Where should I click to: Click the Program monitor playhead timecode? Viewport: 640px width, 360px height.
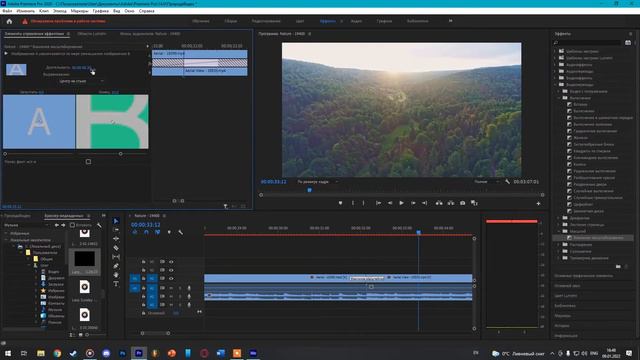coord(273,182)
